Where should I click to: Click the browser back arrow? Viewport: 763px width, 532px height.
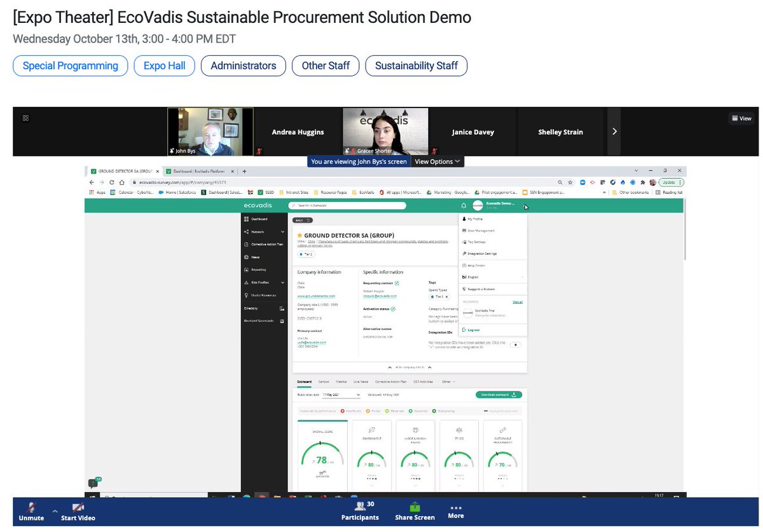tap(92, 182)
